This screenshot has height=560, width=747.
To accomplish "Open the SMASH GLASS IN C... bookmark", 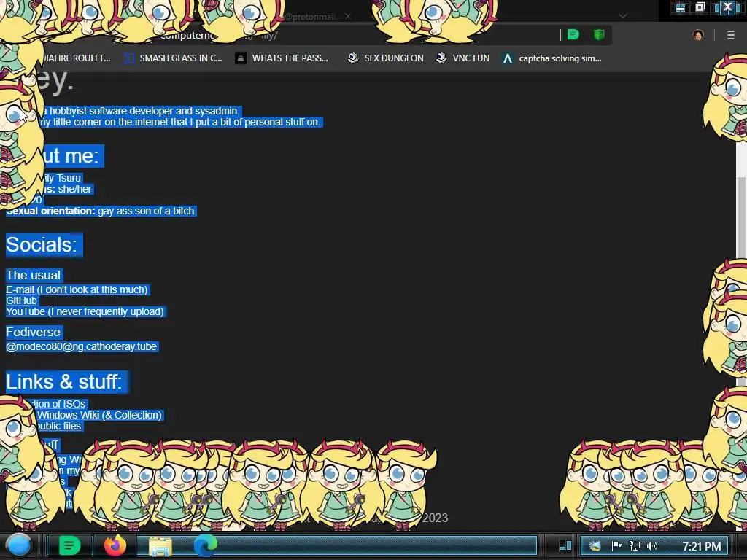I will point(174,58).
